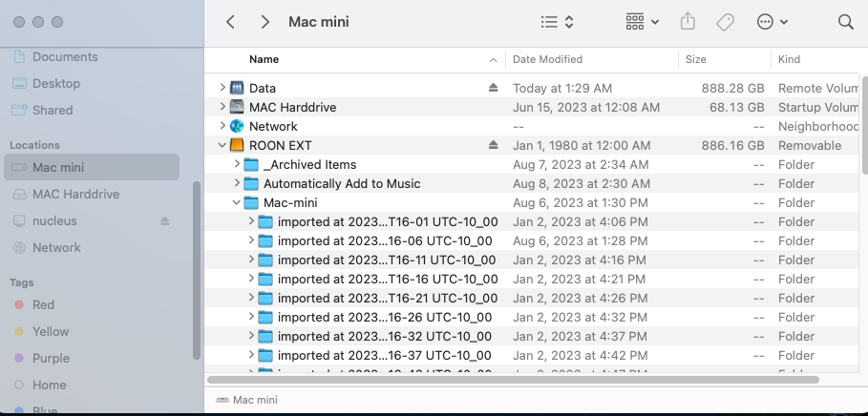
Task: Select the ROON EXT orange drive icon
Action: [x=237, y=145]
